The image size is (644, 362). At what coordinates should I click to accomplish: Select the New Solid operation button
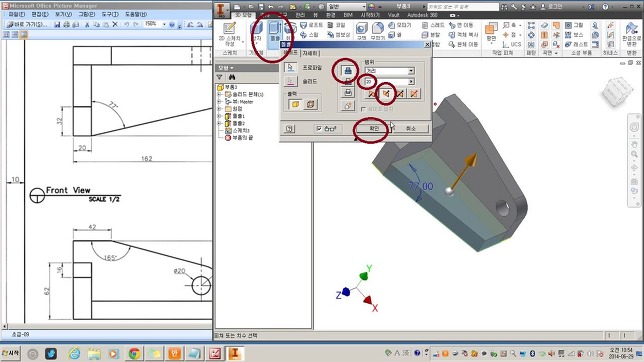[x=347, y=106]
